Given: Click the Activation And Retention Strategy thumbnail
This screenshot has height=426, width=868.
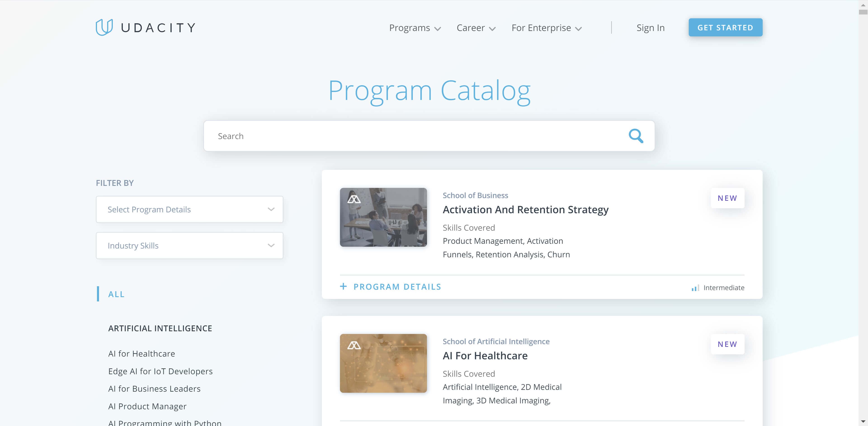Looking at the screenshot, I should pos(384,217).
